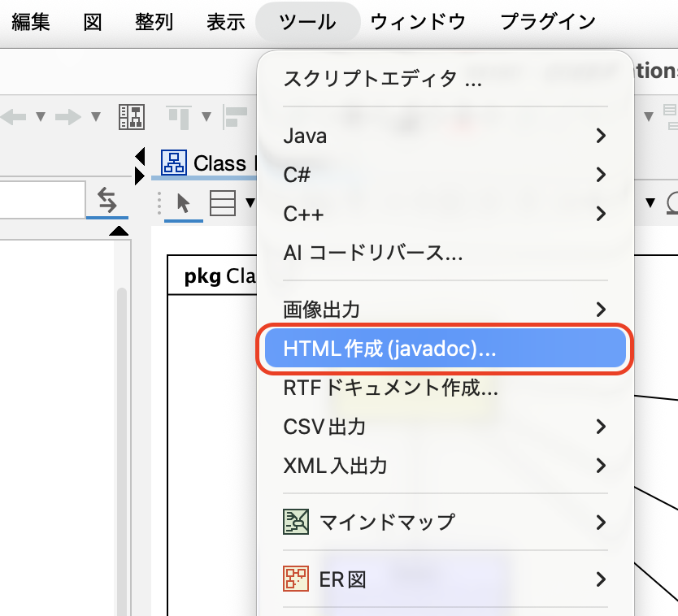
Task: Click the forward navigation arrow
Action: [x=69, y=117]
